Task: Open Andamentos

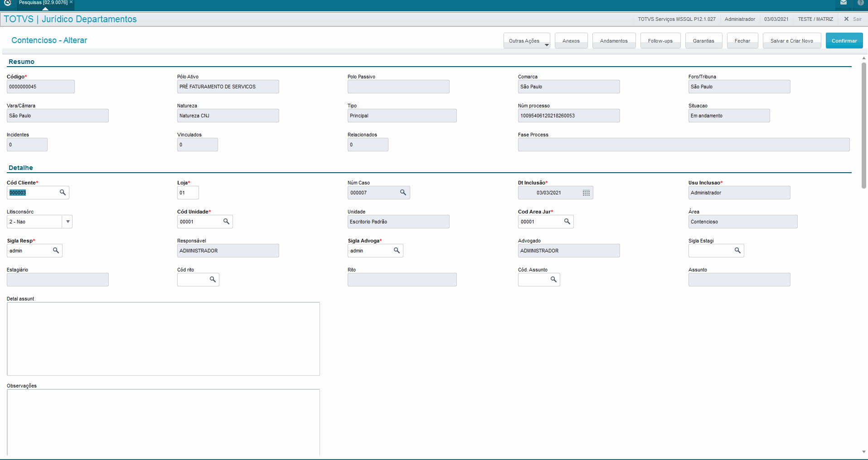Action: point(614,41)
